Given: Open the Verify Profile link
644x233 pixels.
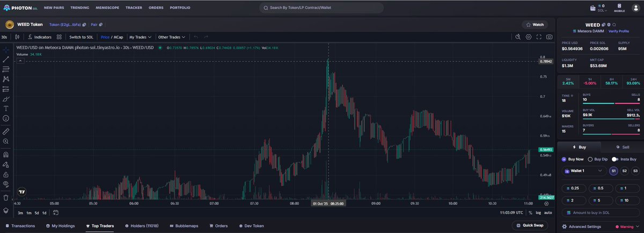Looking at the screenshot, I should (x=619, y=31).
